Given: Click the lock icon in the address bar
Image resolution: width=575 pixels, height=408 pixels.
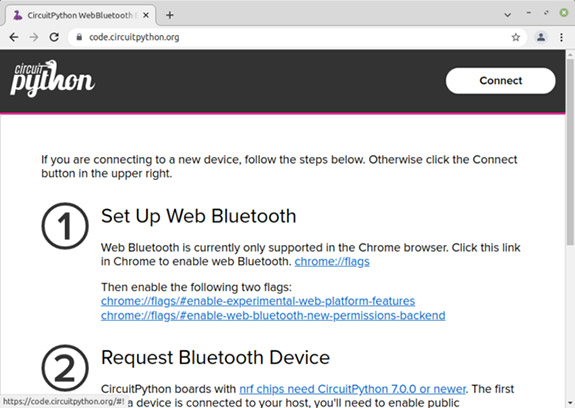Looking at the screenshot, I should tap(79, 37).
